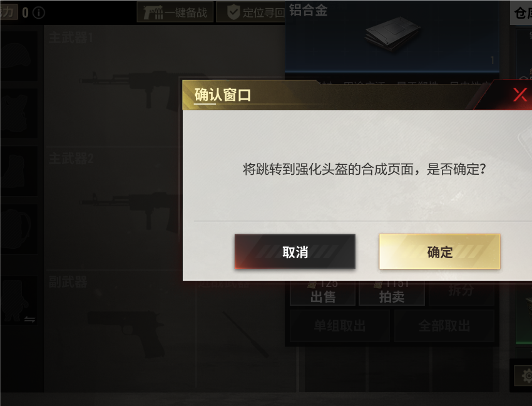Select the 主武器2 rifle slot

[x=112, y=208]
